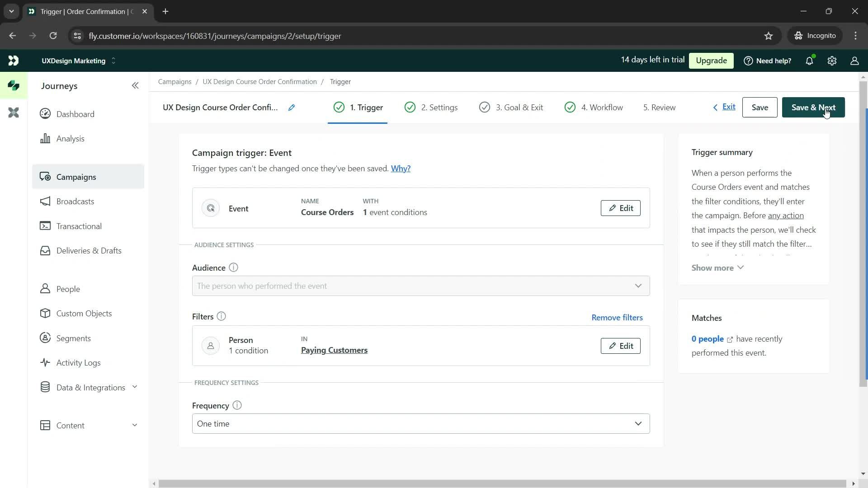Click the Campaigns icon in left sidebar
Screen dimensions: 868x488
[x=45, y=177]
